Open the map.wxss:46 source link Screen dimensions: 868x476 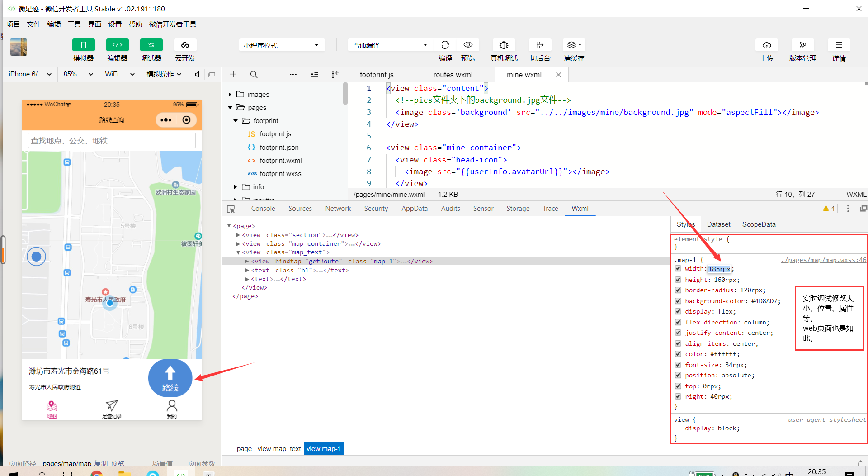tap(823, 260)
